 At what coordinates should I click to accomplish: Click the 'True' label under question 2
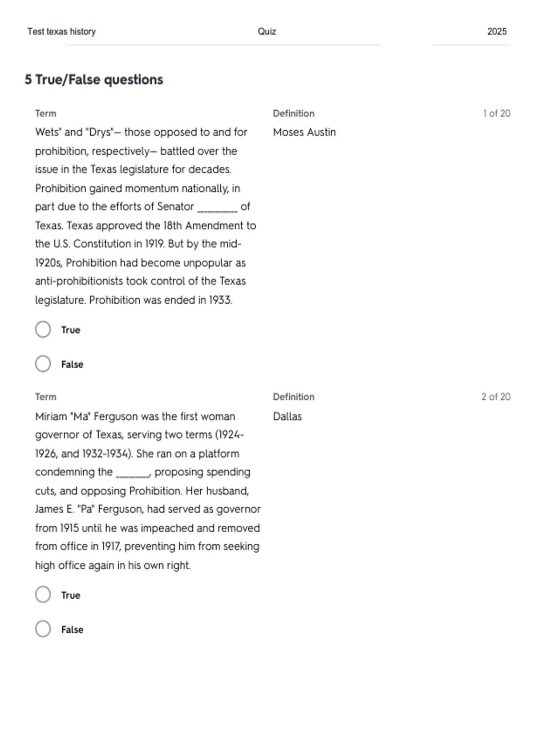[x=71, y=595]
